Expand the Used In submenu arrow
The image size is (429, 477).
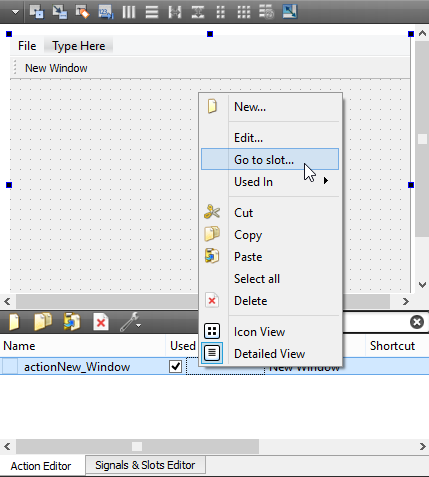click(x=326, y=181)
